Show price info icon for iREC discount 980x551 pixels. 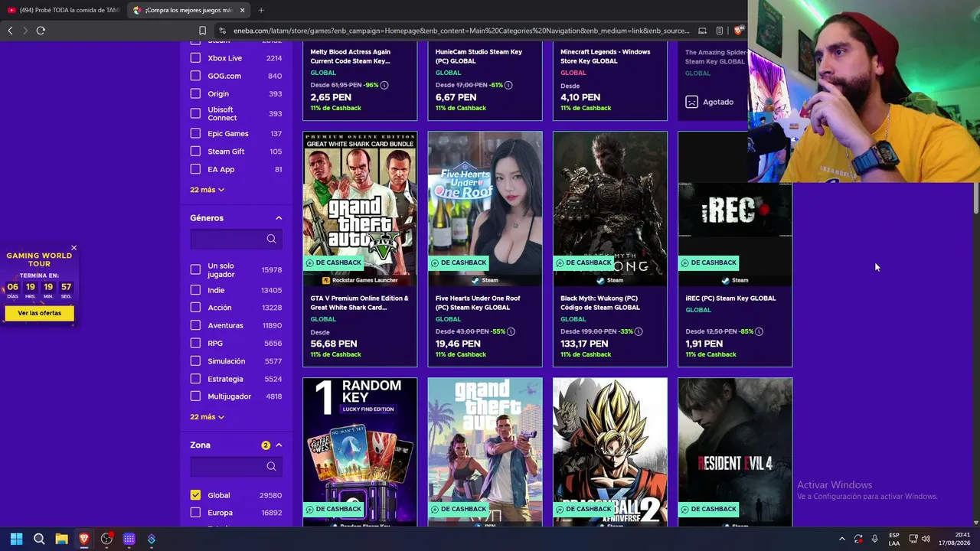point(759,331)
